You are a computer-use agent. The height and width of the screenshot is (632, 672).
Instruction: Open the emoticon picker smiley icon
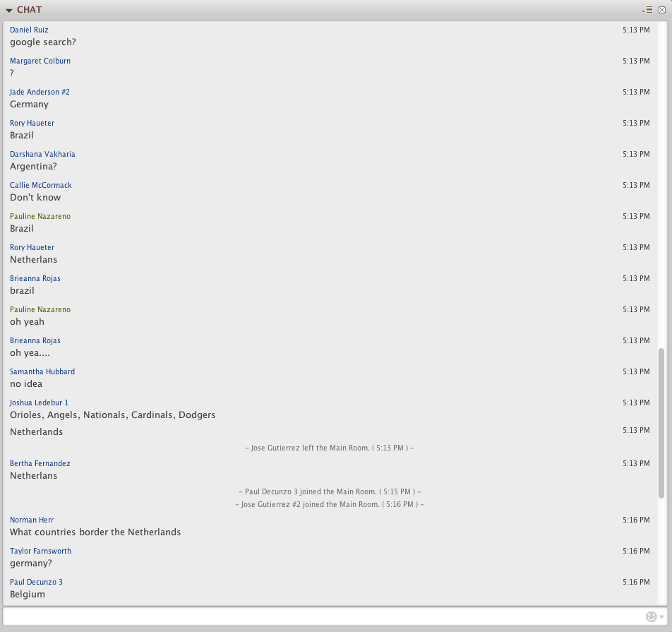click(651, 616)
